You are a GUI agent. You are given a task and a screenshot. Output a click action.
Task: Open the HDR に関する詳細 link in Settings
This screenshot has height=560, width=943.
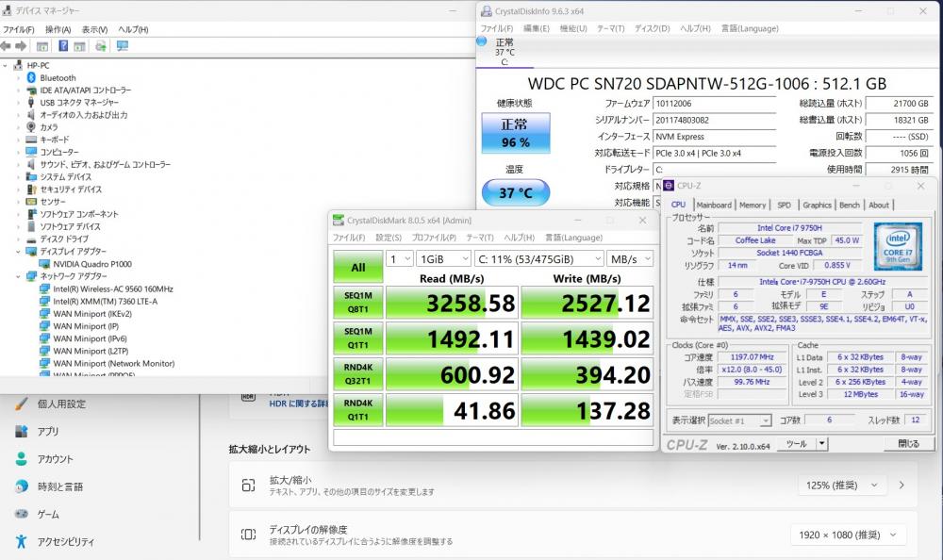[x=298, y=404]
